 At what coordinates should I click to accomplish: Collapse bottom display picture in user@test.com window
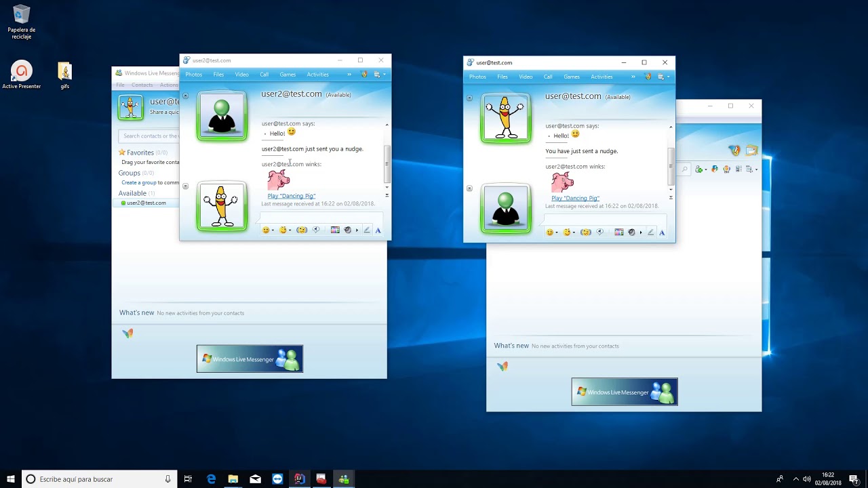[469, 188]
